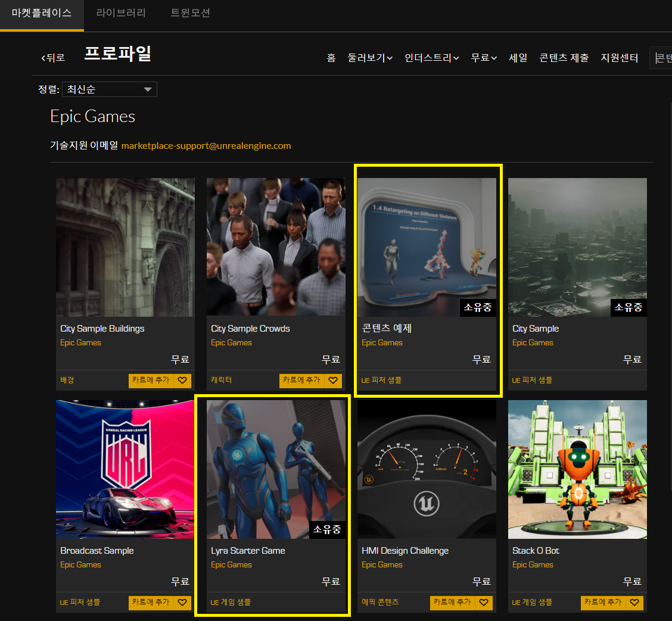Wishlist City Sample Crowds heart icon
Viewport: 672px width, 621px height.
(x=333, y=380)
